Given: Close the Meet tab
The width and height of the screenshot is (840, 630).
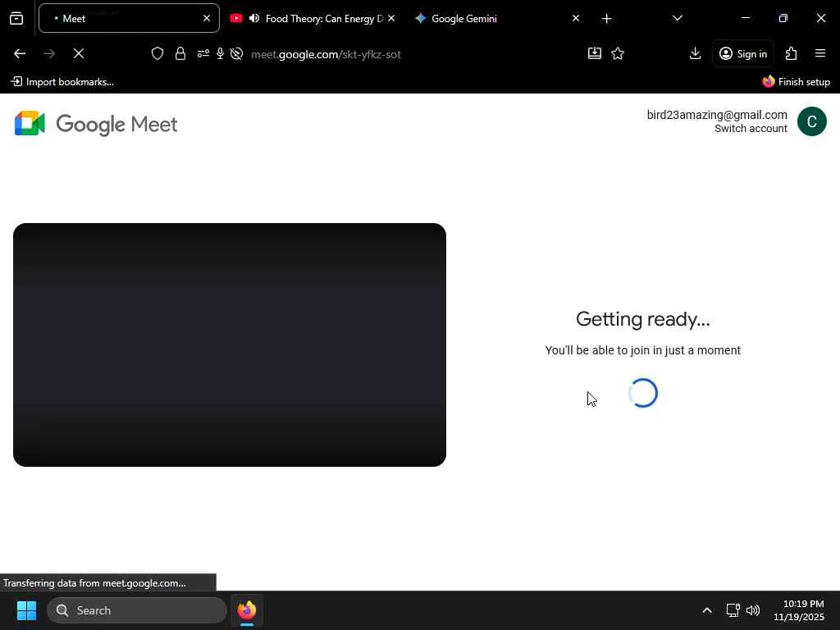Looking at the screenshot, I should [x=206, y=18].
